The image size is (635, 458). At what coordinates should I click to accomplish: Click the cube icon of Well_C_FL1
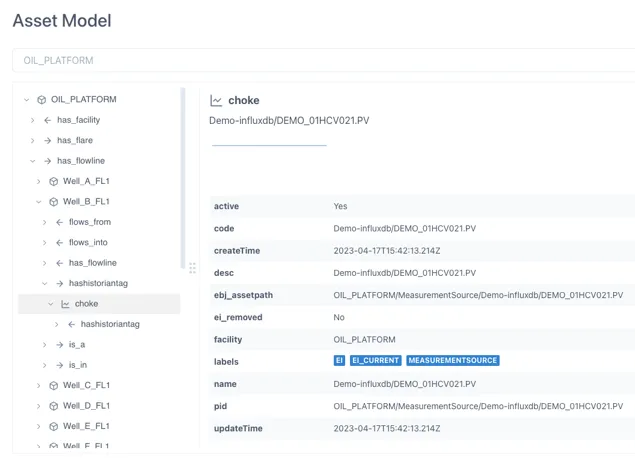coord(53,386)
